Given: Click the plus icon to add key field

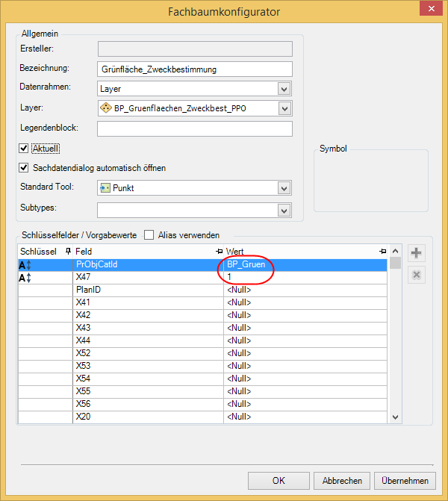Looking at the screenshot, I should [417, 253].
